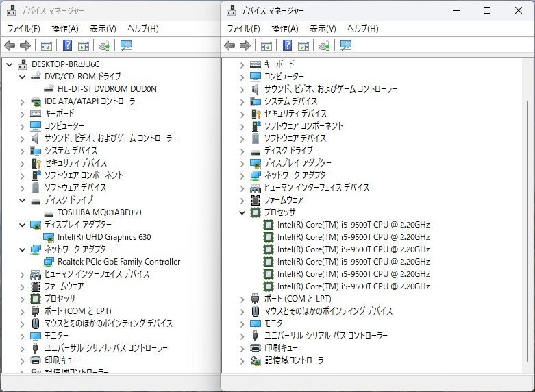Click Help icon in left window toolbar

(68, 45)
